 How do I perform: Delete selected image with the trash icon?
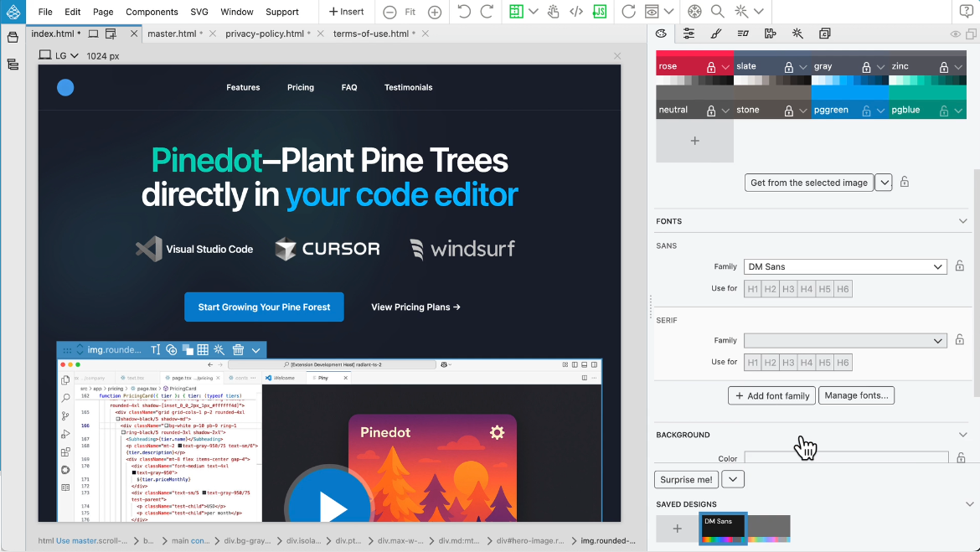tap(238, 350)
